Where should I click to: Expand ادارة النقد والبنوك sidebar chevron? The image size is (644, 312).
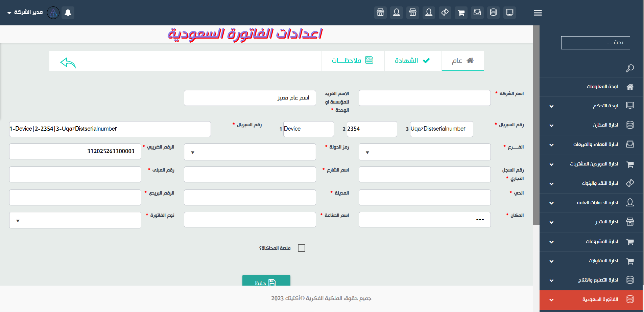(551, 184)
